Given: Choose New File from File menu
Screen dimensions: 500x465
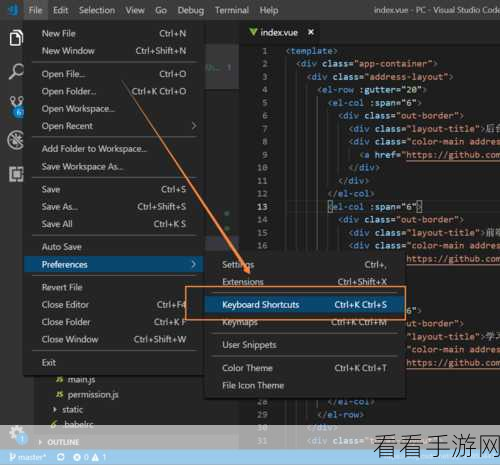Looking at the screenshot, I should click(x=114, y=34).
